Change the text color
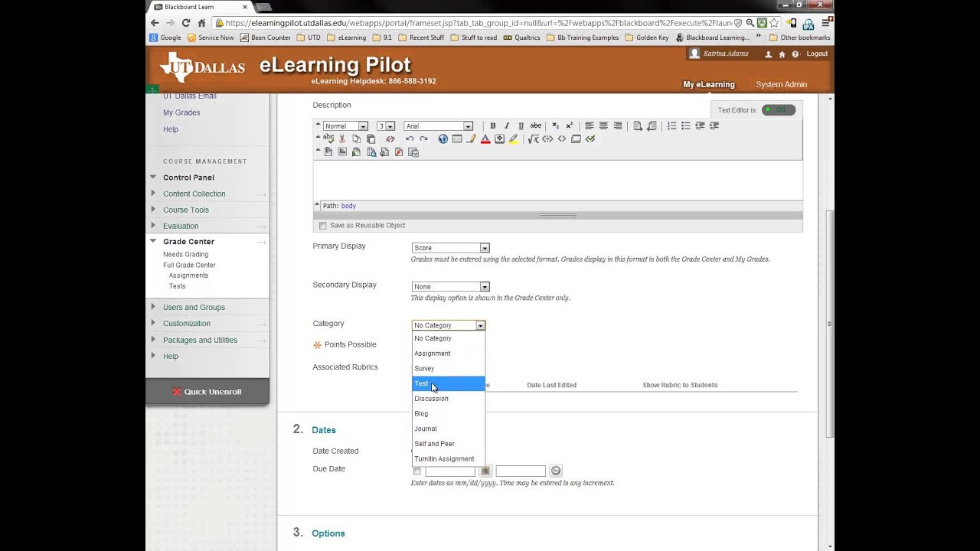Image resolution: width=980 pixels, height=551 pixels. [485, 139]
